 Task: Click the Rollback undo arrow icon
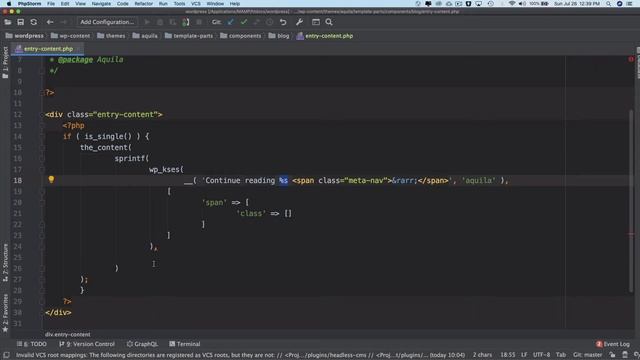(x=283, y=22)
